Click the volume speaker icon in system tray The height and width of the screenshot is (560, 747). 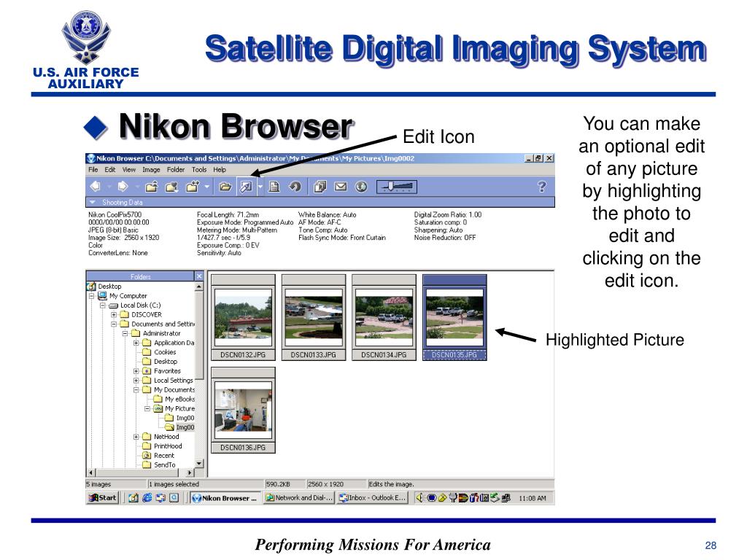pos(419,498)
